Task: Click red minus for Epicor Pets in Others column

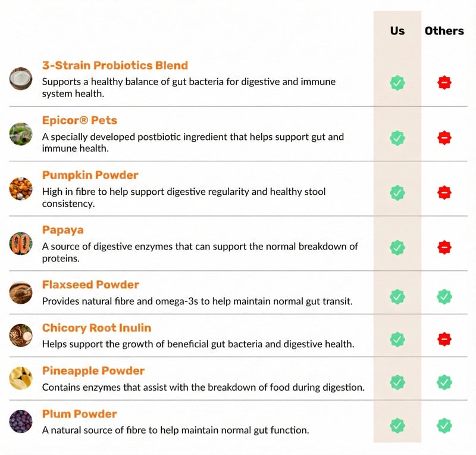Action: click(x=444, y=138)
